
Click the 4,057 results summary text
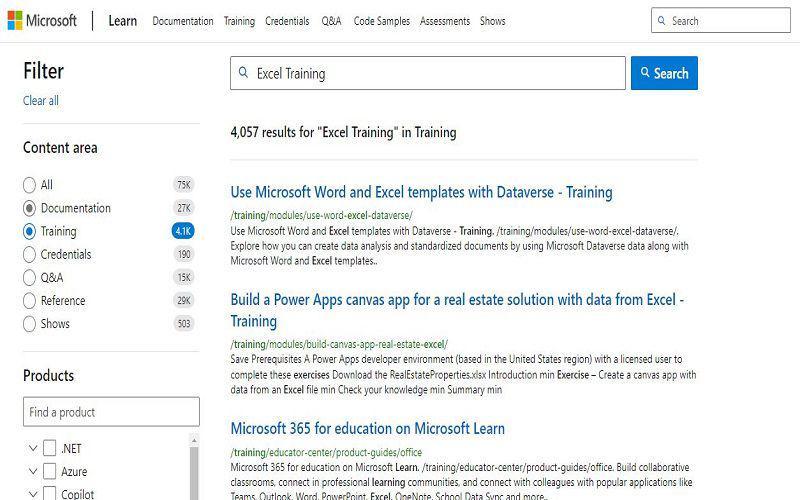coord(343,132)
